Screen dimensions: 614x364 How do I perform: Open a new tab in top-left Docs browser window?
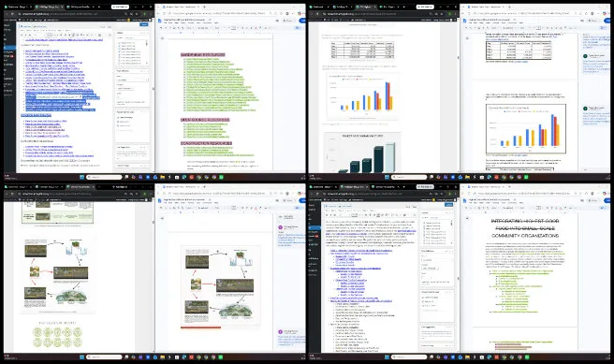click(204, 7)
